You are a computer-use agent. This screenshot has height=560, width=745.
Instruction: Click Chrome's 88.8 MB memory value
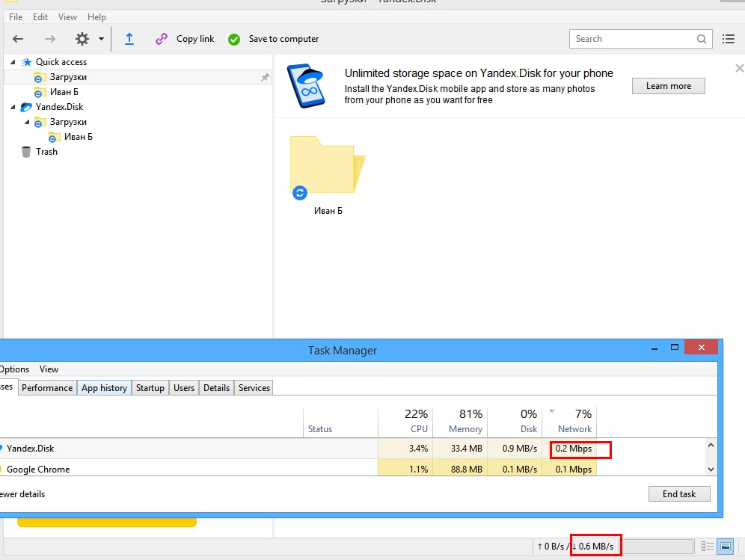click(x=467, y=470)
